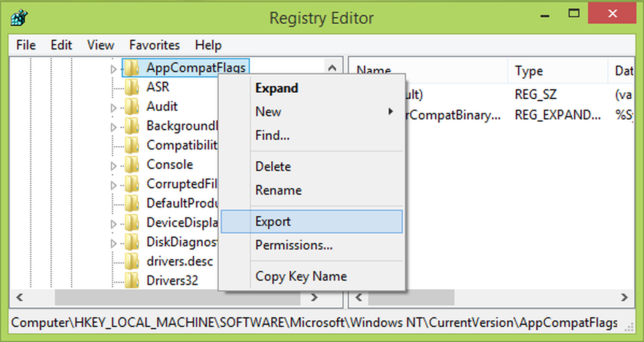Select Rename in the context menu
Image resolution: width=644 pixels, height=342 pixels.
point(312,190)
